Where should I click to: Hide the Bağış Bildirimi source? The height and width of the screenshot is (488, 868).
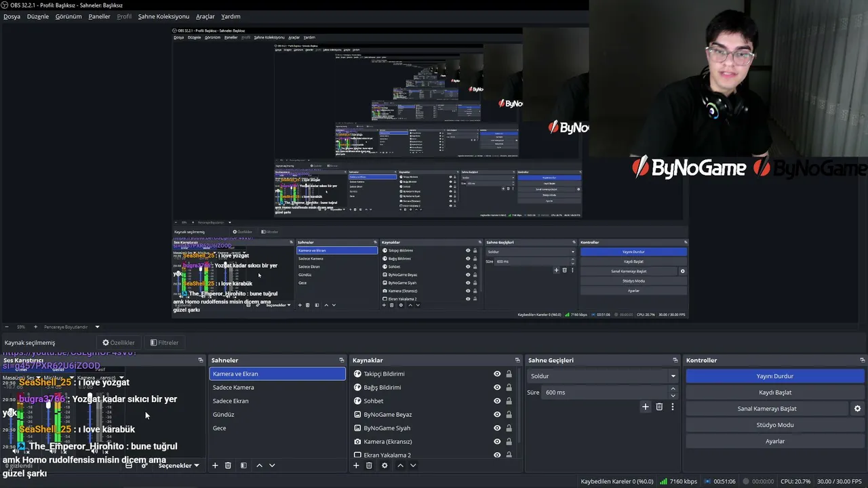[497, 387]
